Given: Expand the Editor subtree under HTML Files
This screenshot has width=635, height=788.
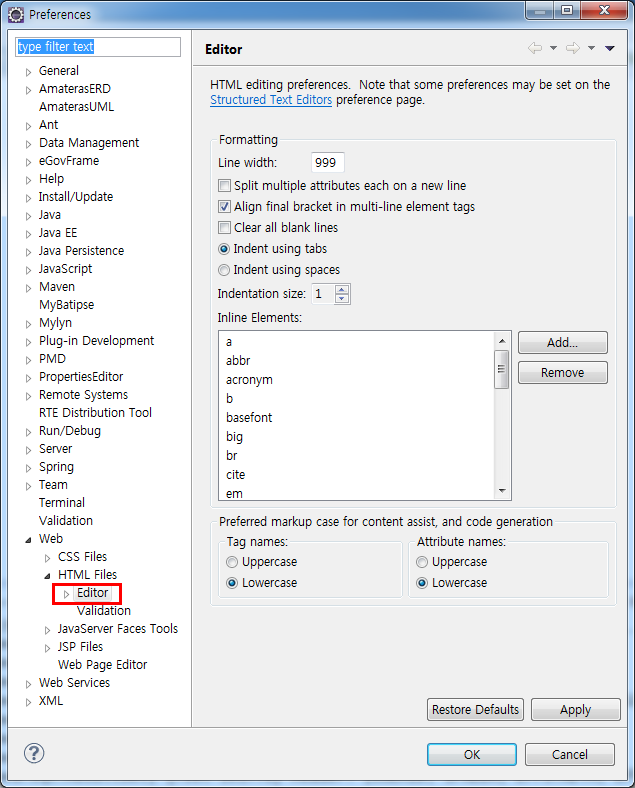Looking at the screenshot, I should pos(66,594).
